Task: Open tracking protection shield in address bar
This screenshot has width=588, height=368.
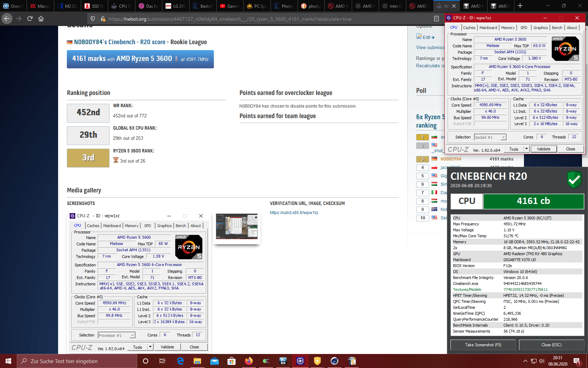Action: tap(93, 19)
